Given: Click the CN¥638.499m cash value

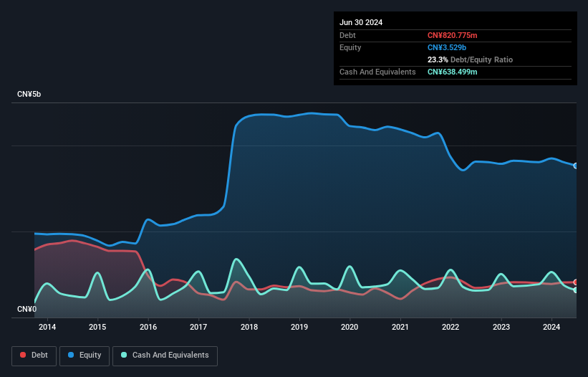Looking at the screenshot, I should pos(452,72).
